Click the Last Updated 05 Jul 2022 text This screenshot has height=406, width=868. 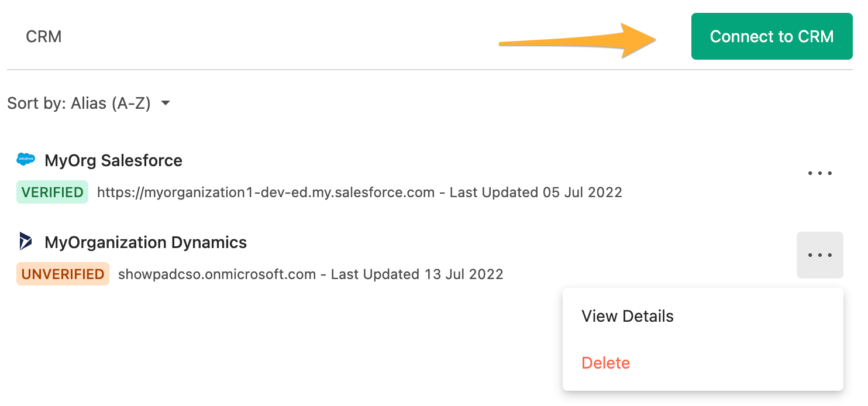click(536, 192)
